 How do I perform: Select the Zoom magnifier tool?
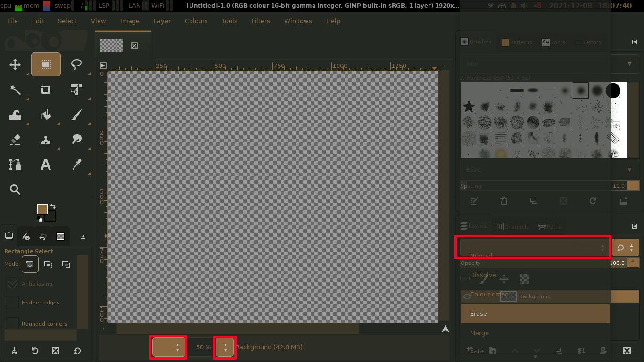pyautogui.click(x=15, y=189)
